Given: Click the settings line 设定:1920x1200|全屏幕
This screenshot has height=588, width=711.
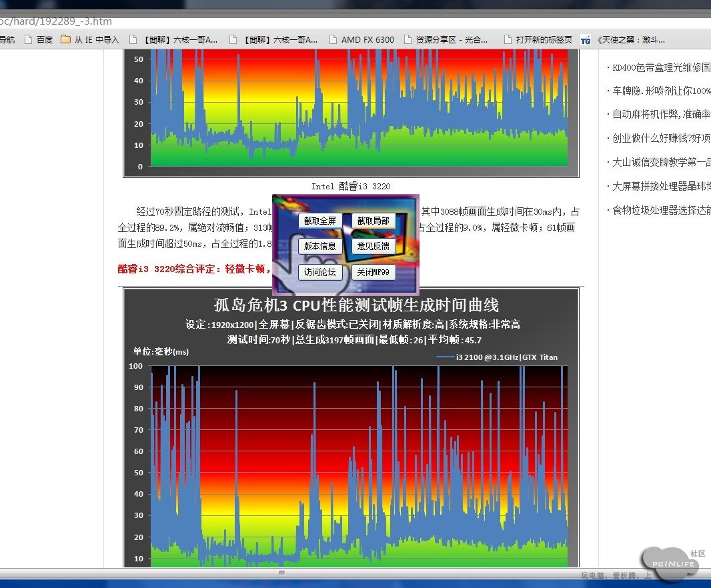Looking at the screenshot, I should 352,324.
